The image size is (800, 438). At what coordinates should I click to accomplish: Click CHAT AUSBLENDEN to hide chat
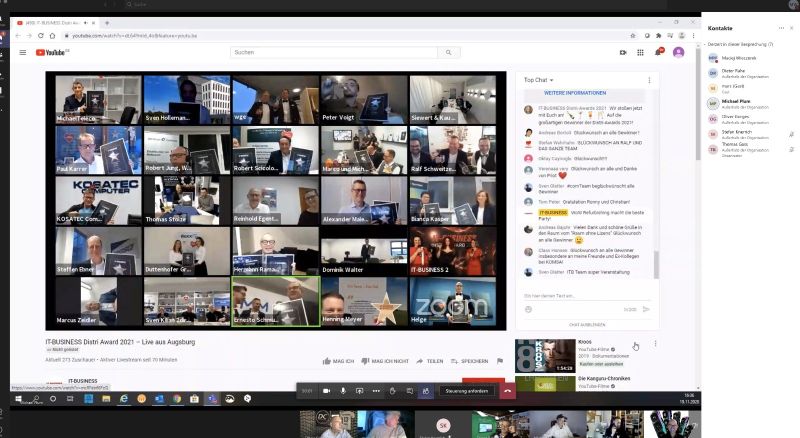tap(587, 325)
